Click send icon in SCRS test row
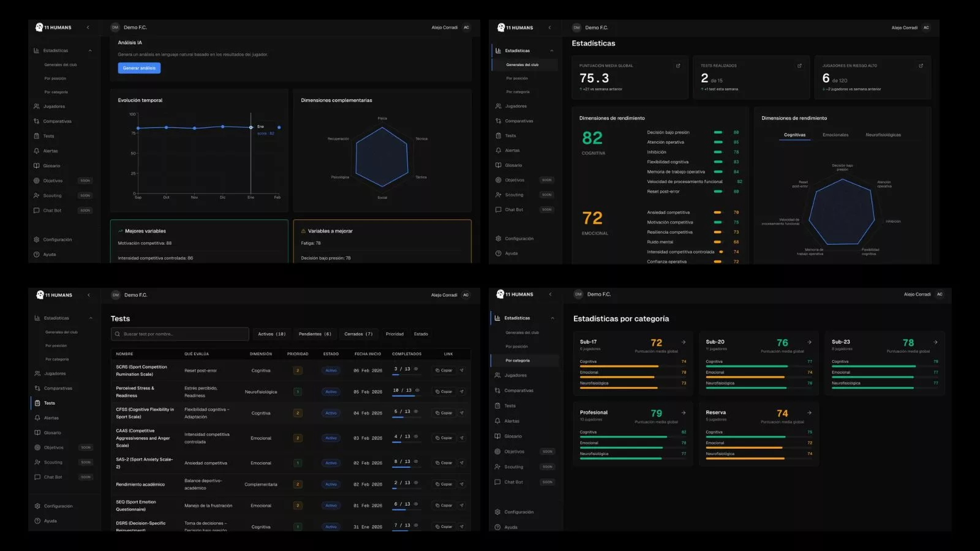The height and width of the screenshot is (551, 980). point(462,370)
